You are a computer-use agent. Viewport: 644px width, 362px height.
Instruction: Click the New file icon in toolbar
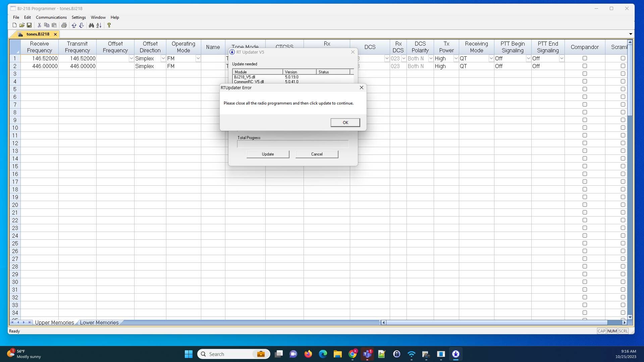14,25
